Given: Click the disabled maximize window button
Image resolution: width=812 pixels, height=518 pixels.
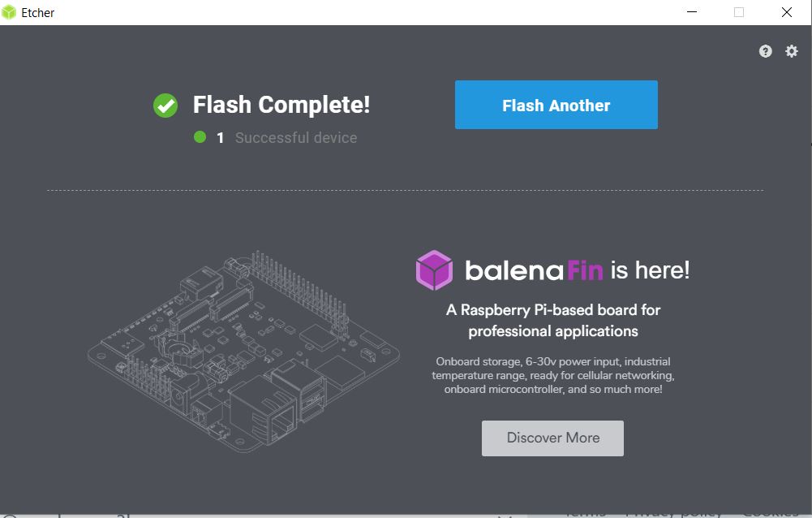Looking at the screenshot, I should click(739, 12).
